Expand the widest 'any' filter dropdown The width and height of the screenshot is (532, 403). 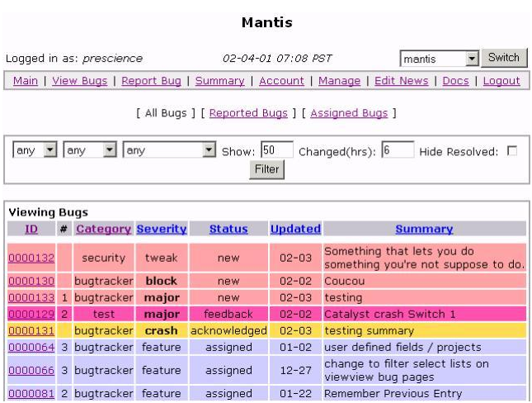click(x=169, y=149)
